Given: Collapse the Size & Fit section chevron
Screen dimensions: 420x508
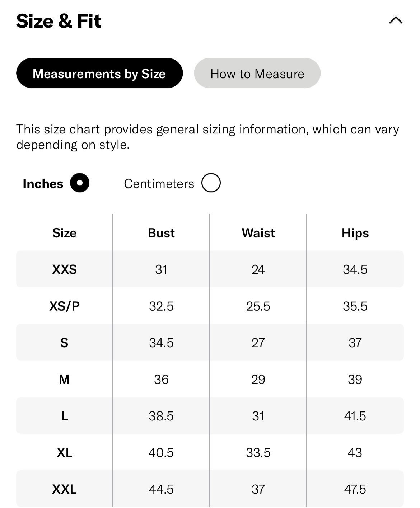Looking at the screenshot, I should coord(396,20).
